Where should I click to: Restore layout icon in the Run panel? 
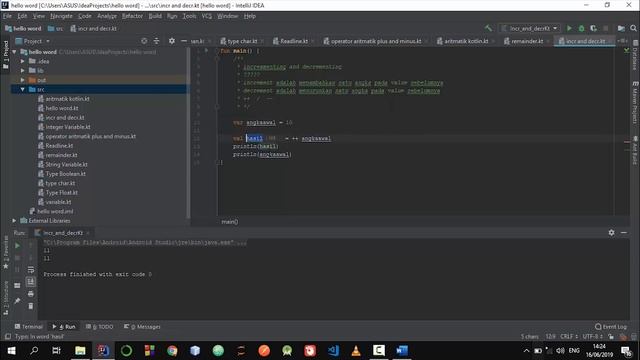17,285
